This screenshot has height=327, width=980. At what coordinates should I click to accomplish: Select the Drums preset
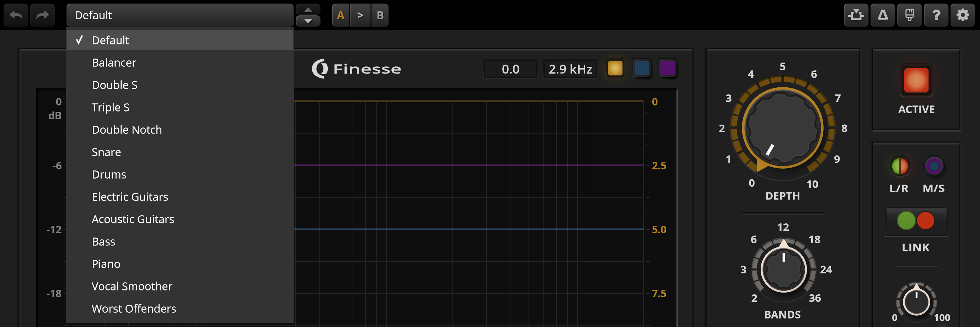180,175
